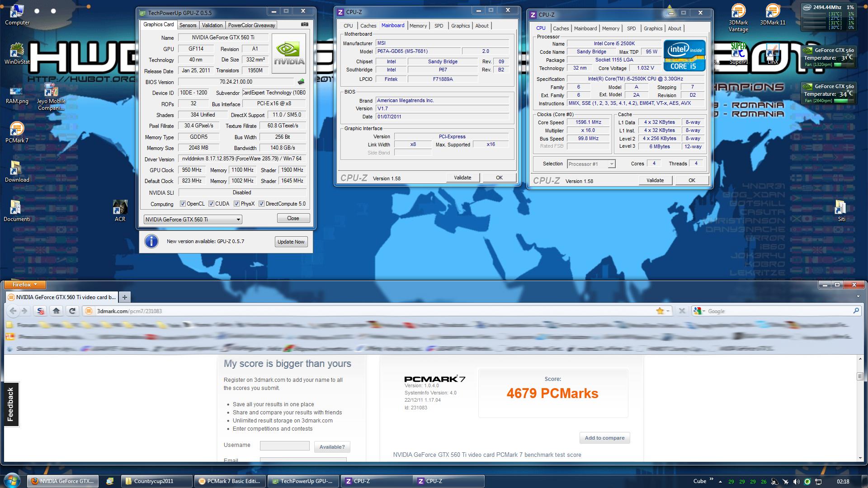868x488 pixels.
Task: Open the Siti folder on desktop
Action: [841, 211]
